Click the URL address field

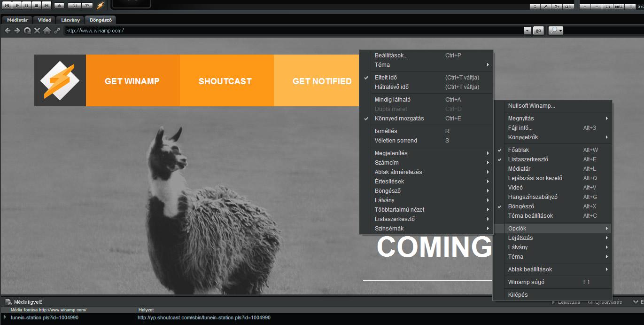294,31
